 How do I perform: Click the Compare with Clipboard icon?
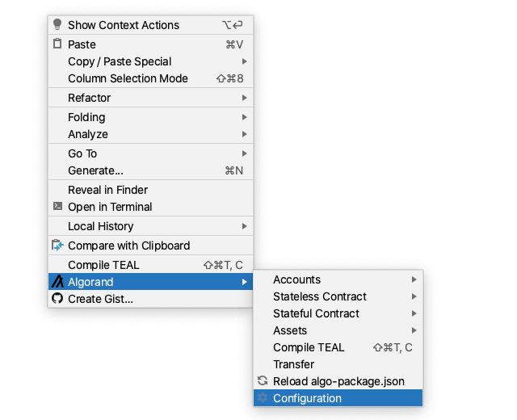coord(57,246)
